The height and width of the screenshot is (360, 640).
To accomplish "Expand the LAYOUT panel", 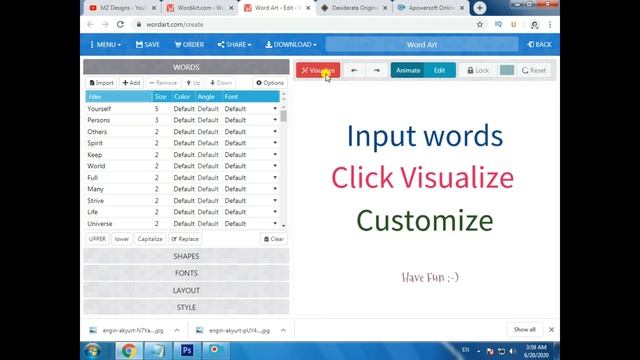I will coord(186,291).
